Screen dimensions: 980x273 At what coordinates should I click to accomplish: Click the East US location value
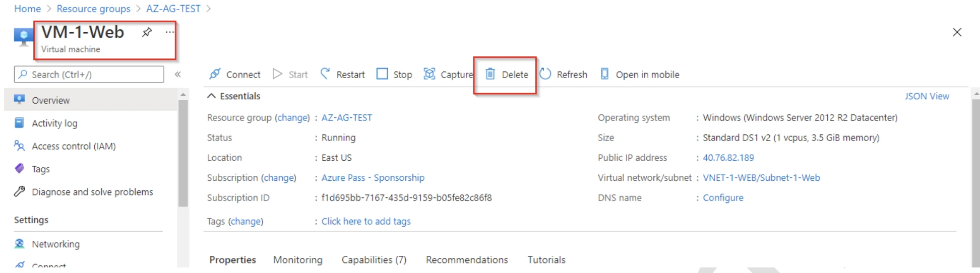point(336,157)
